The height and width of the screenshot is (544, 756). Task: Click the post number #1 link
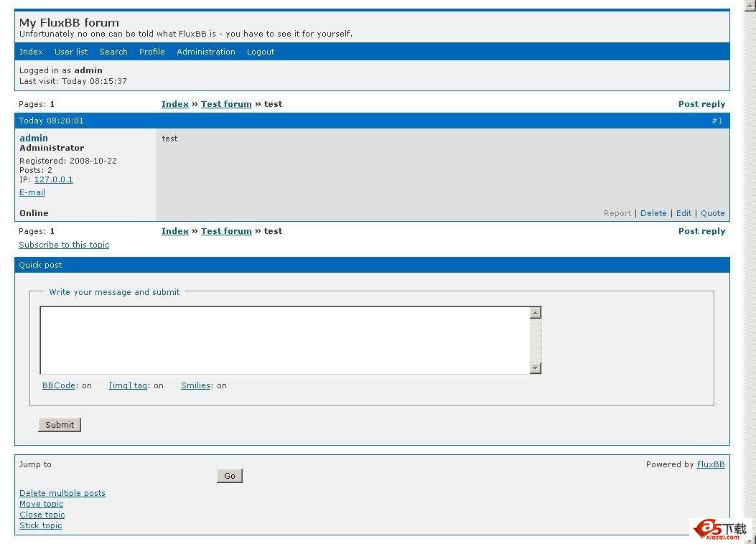(x=717, y=121)
